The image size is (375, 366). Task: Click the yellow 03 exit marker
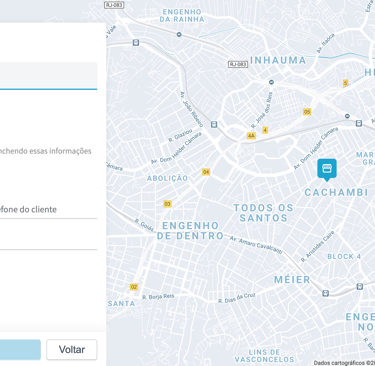(167, 204)
